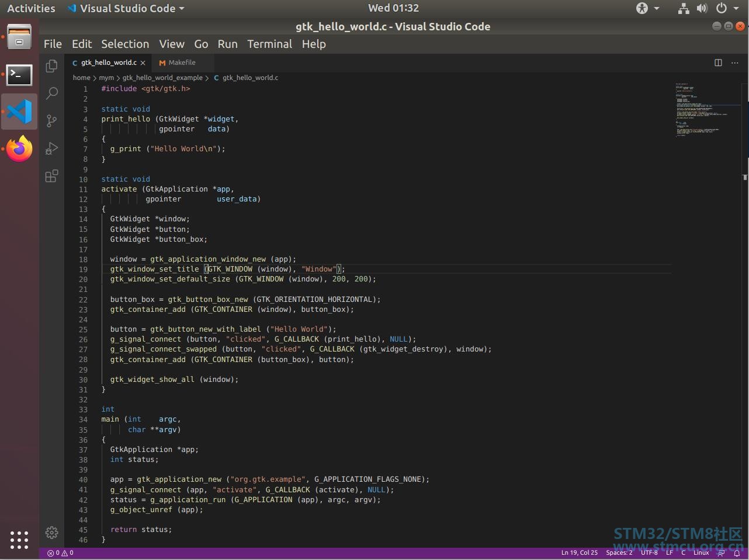The image size is (749, 560).
Task: Open the Source Control view
Action: (x=51, y=120)
